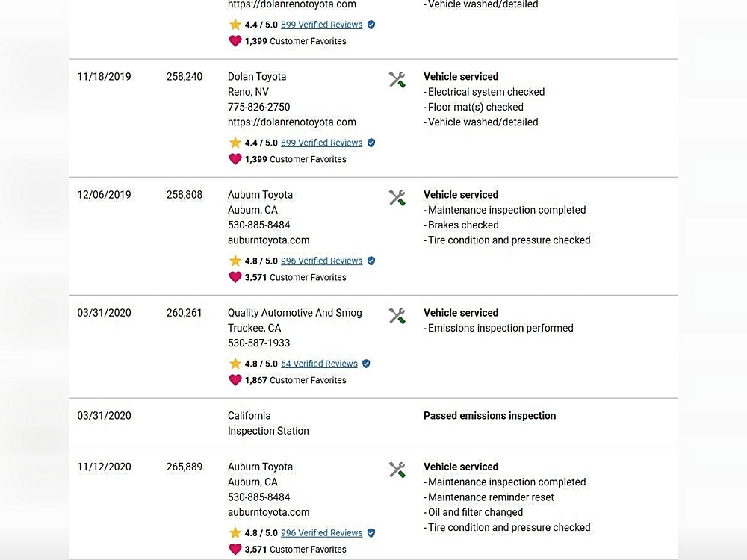Click the wrench icon beside Quality Automotive And Smog
The width and height of the screenshot is (747, 560).
397,316
